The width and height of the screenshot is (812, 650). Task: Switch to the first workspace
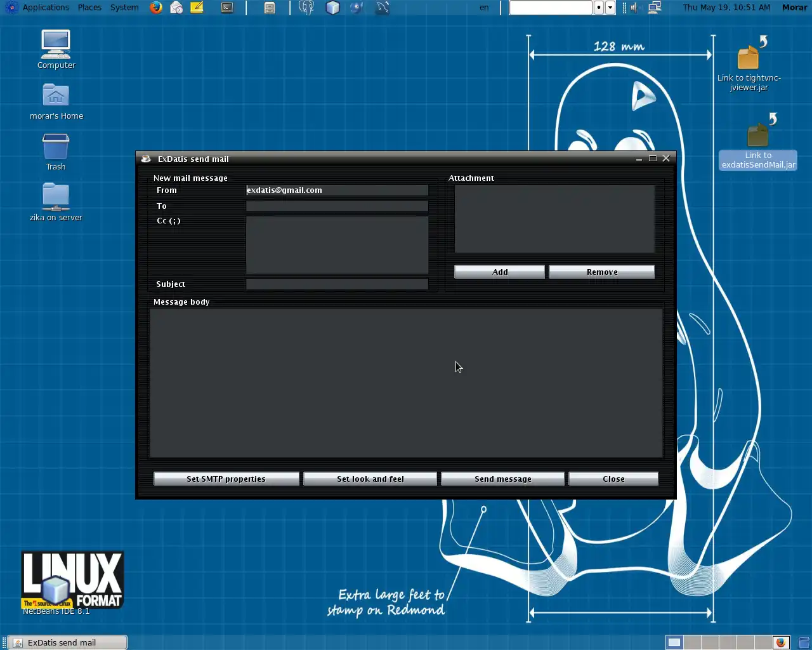674,642
